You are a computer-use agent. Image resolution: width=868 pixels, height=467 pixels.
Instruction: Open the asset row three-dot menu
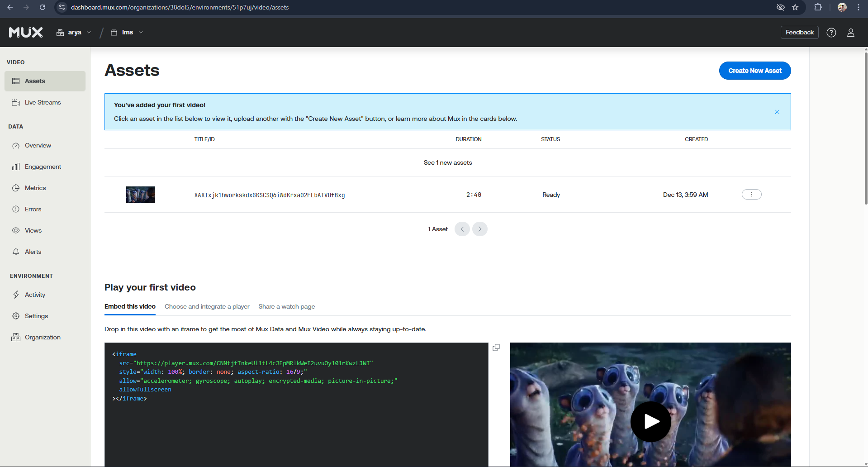(x=751, y=195)
